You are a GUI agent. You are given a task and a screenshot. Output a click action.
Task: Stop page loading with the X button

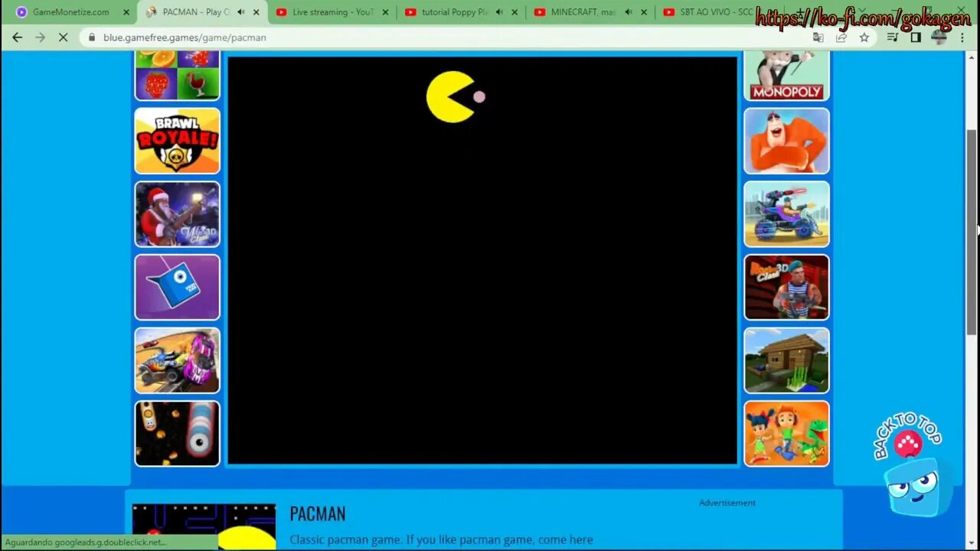coord(64,37)
